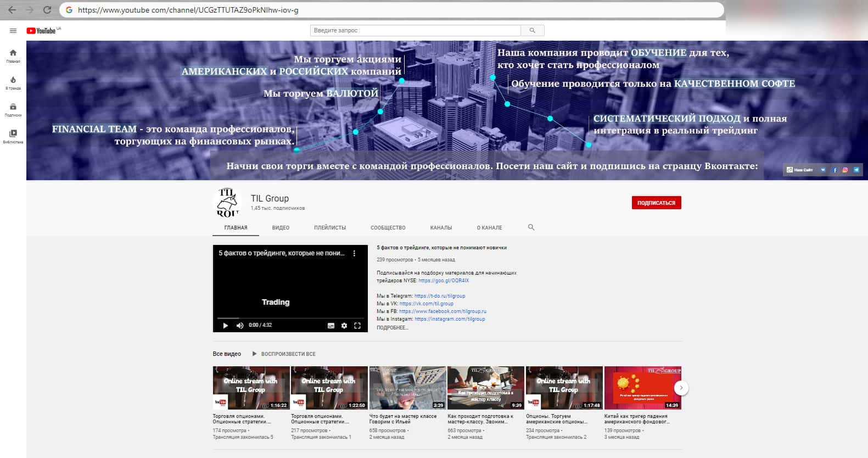Image resolution: width=868 pixels, height=458 pixels.
Task: Click the Все видео section heading
Action: (227, 354)
